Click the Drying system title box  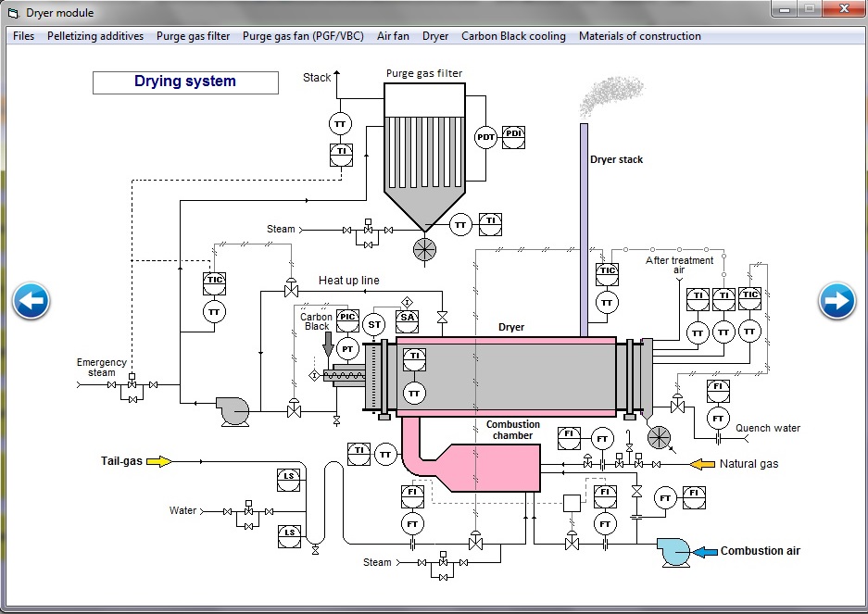(x=185, y=82)
